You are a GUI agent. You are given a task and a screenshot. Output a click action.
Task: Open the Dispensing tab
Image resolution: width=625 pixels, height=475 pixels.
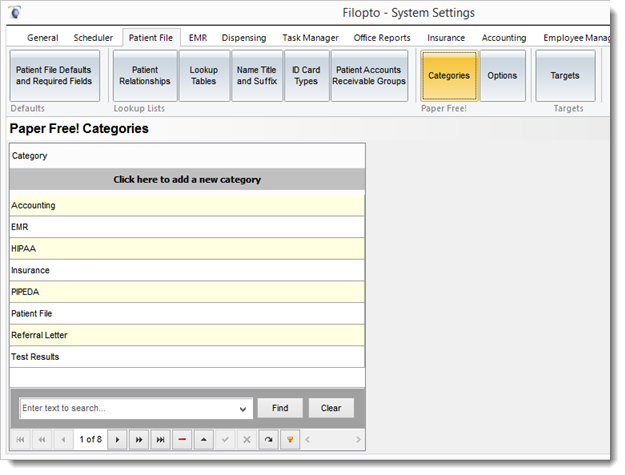[244, 38]
